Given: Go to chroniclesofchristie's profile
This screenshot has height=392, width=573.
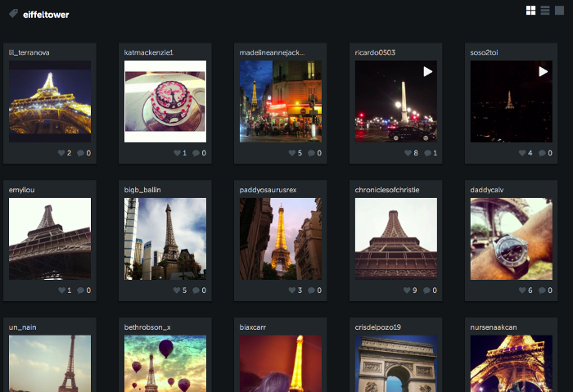Looking at the screenshot, I should click(x=387, y=190).
